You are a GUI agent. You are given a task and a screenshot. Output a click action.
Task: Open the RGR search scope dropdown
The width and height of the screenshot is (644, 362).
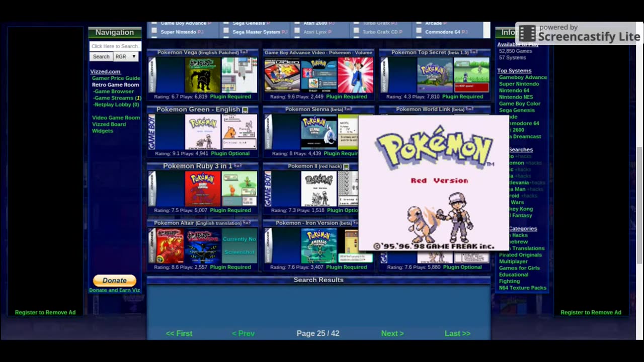click(125, 57)
